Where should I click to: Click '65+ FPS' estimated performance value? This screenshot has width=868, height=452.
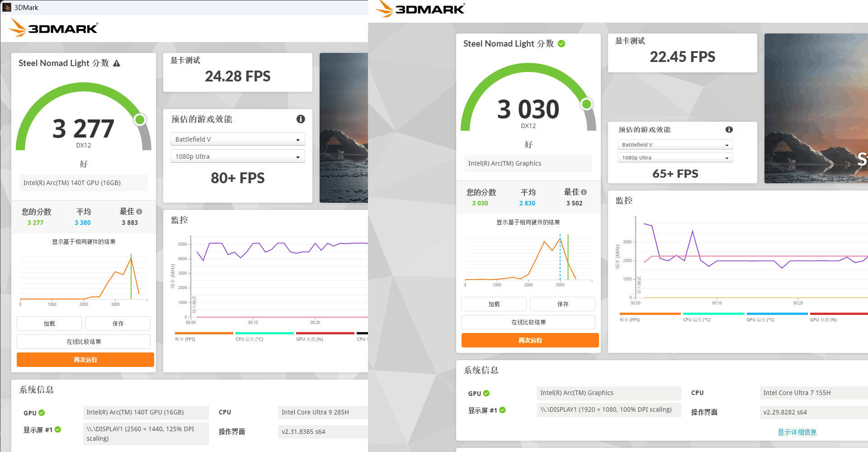tap(675, 173)
